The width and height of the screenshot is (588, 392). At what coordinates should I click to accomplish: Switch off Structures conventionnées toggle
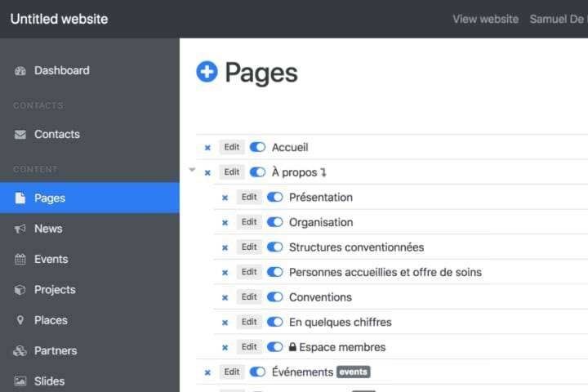[275, 247]
